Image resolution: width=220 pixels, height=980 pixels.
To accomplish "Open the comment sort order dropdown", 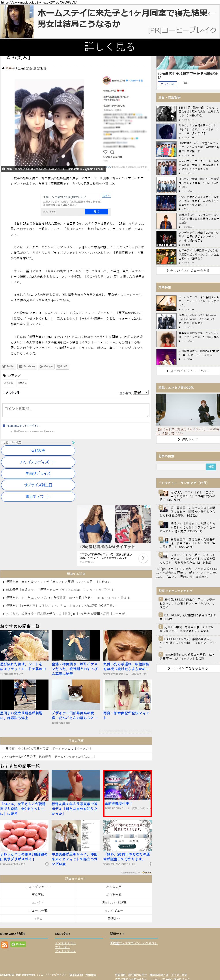I will [x=140, y=393].
